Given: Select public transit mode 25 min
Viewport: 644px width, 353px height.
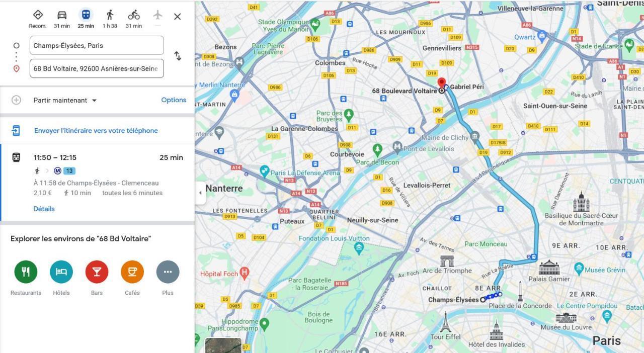Looking at the screenshot, I should point(86,15).
